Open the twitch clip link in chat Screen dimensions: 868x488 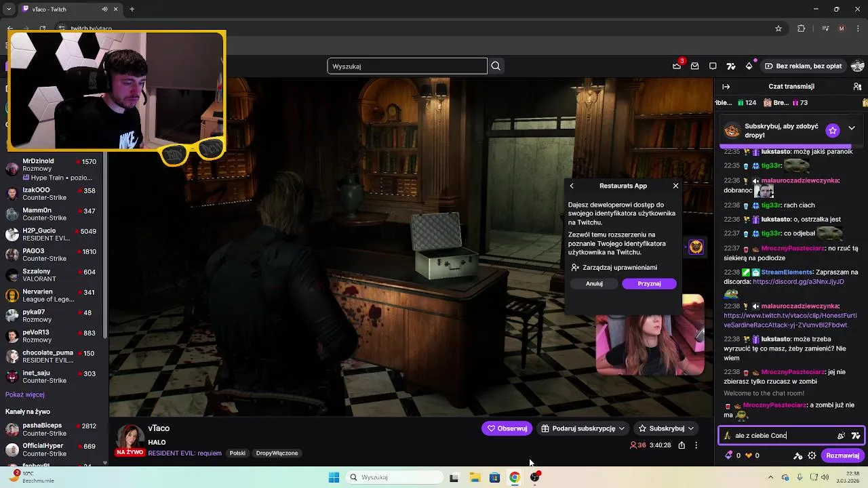790,320
